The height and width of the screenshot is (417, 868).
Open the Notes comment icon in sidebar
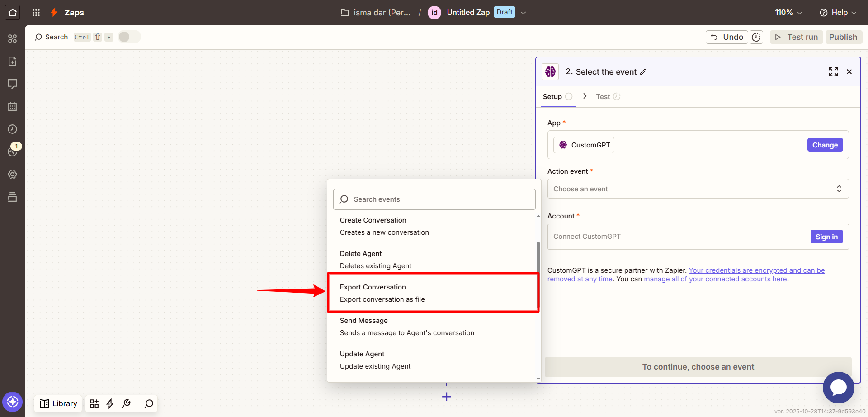click(x=13, y=84)
